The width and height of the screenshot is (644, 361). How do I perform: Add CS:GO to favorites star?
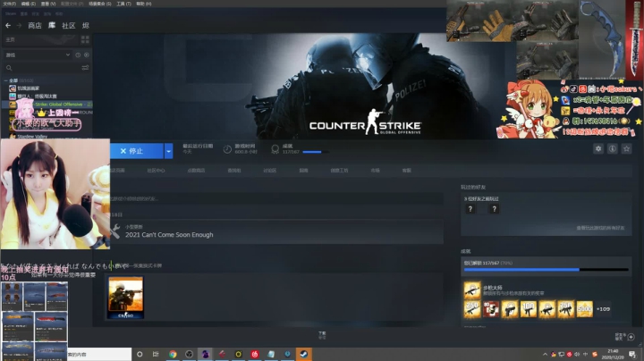pyautogui.click(x=626, y=149)
